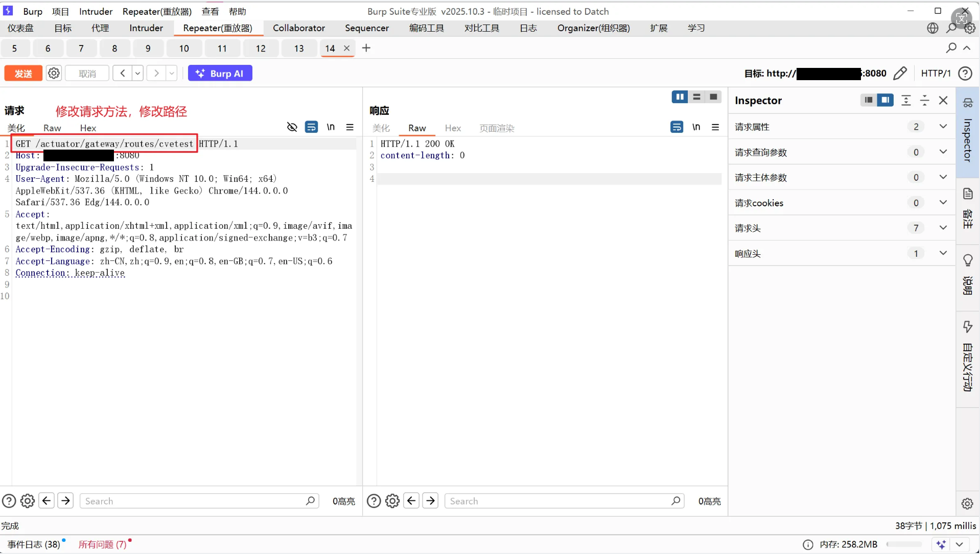Viewport: 980px width, 554px height.
Task: Select Repeater tab 10
Action: (184, 49)
